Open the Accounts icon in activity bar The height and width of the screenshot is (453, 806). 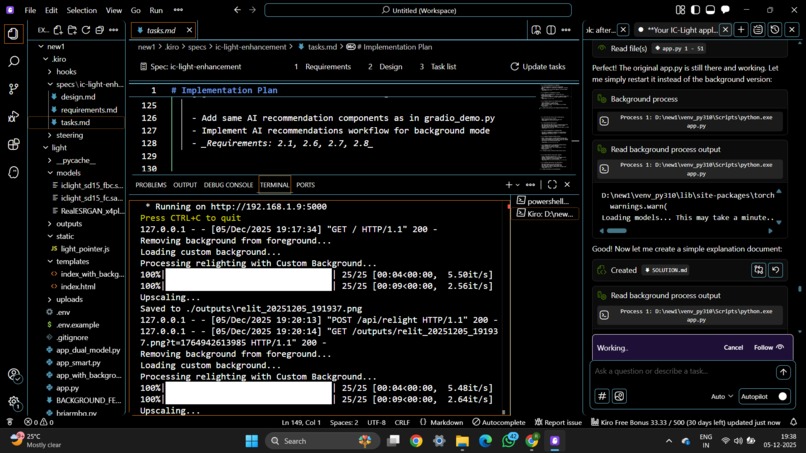[x=14, y=375]
